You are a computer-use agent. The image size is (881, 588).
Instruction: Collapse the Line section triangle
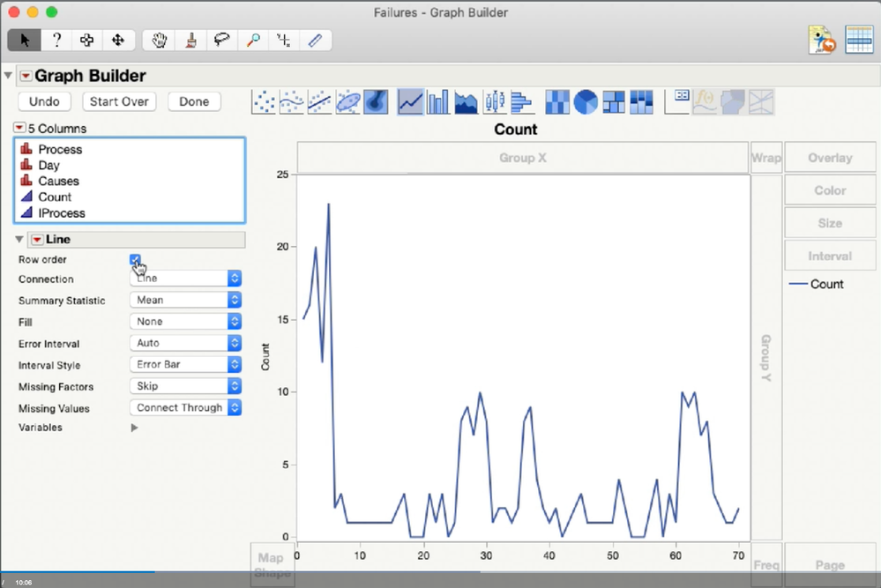click(x=19, y=239)
